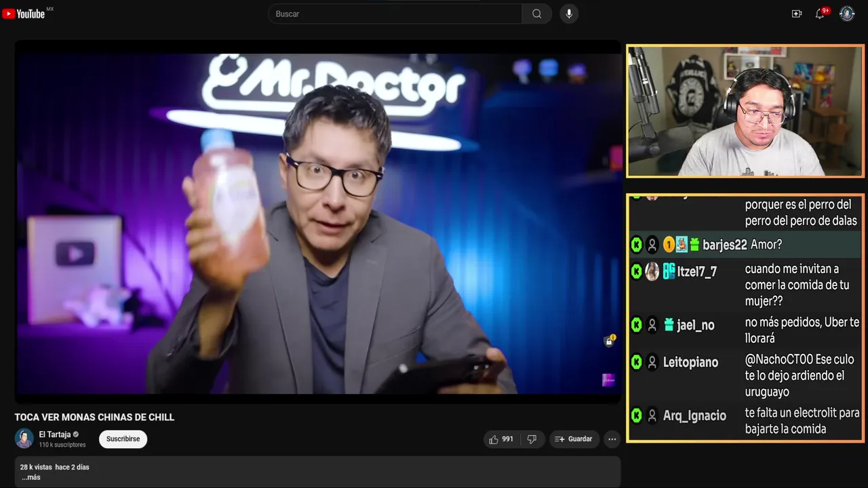Viewport: 868px width, 488px height.
Task: Click the gold number 1 badge by barjes22
Action: click(669, 245)
